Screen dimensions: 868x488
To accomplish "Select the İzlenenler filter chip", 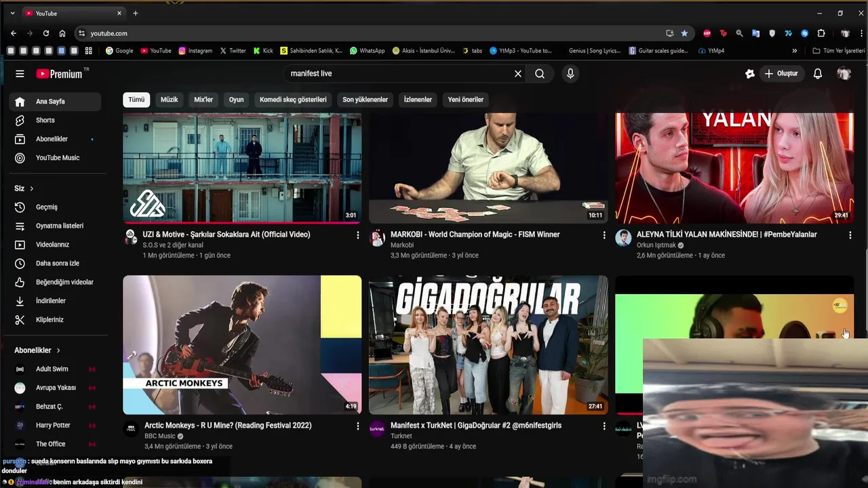I will click(x=418, y=100).
